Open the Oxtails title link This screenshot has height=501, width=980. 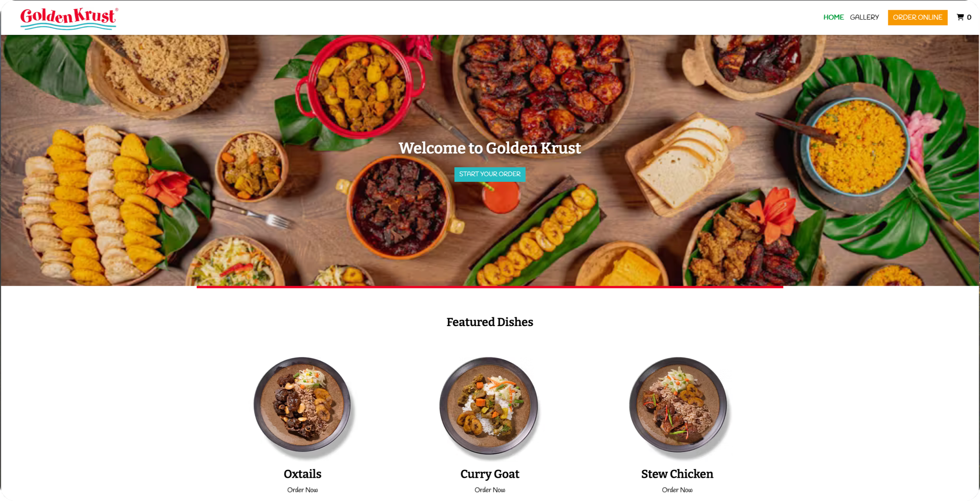(x=302, y=474)
